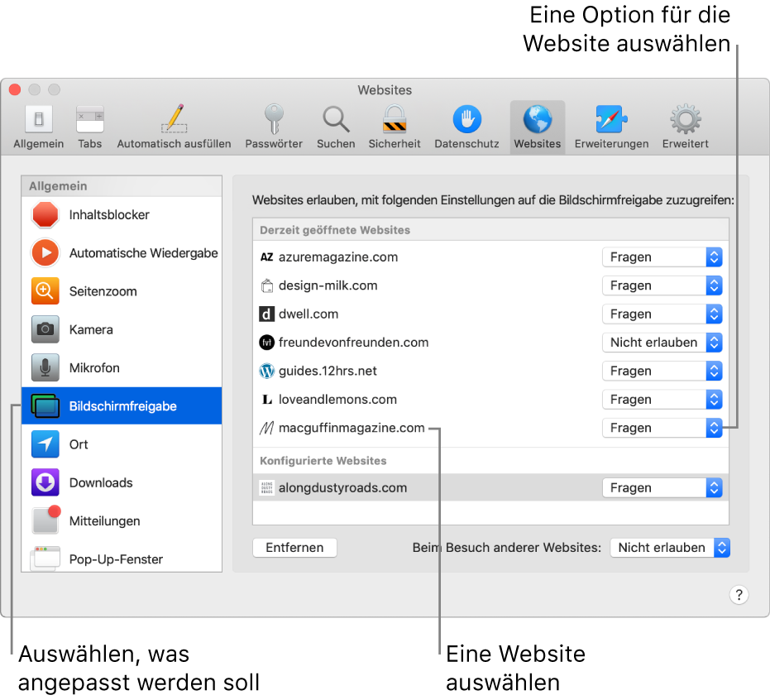This screenshot has width=770, height=700.
Task: Select the Sicherheit preferences icon
Action: [x=395, y=120]
